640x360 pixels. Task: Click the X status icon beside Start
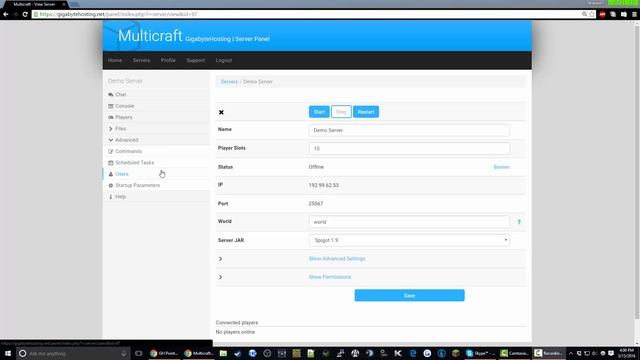coord(221,112)
